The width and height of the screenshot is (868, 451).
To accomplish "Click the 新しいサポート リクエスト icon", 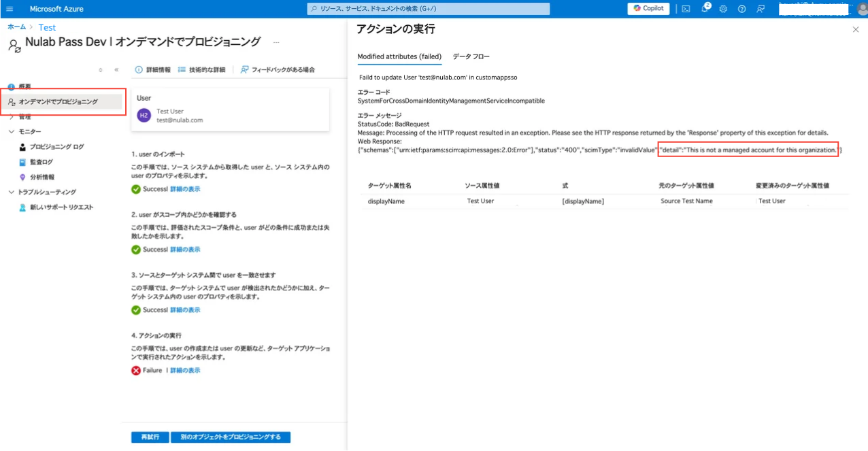I will click(22, 207).
